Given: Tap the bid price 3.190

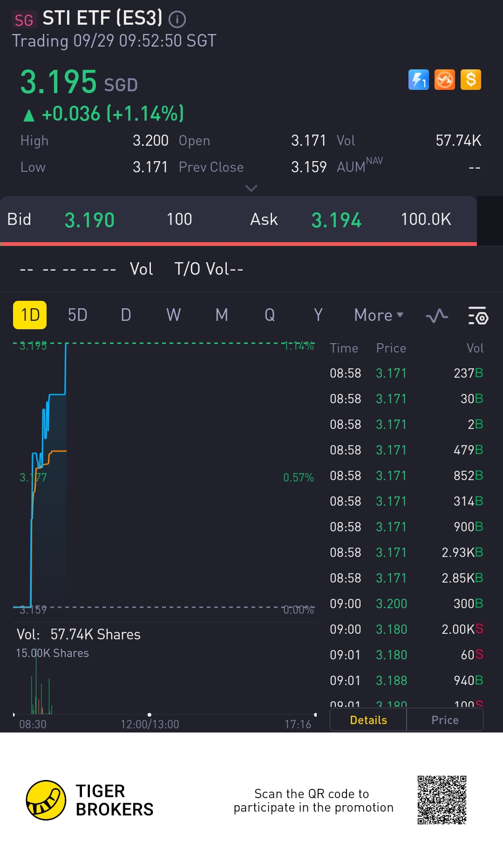Looking at the screenshot, I should [x=89, y=220].
